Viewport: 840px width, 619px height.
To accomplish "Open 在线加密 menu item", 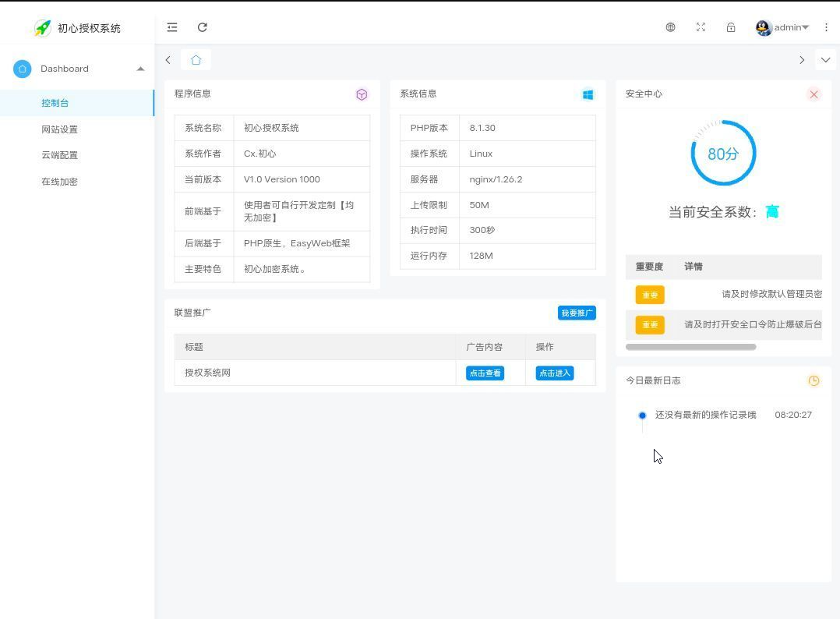I will 76,182.
